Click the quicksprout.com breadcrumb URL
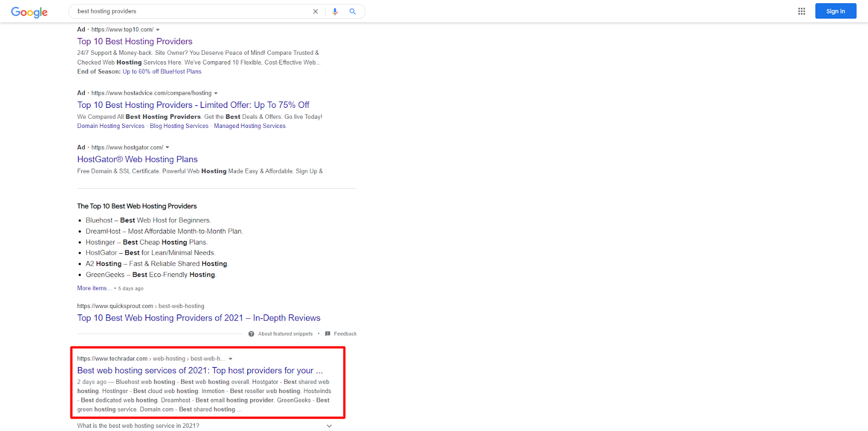Image resolution: width=868 pixels, height=431 pixels. [x=141, y=306]
